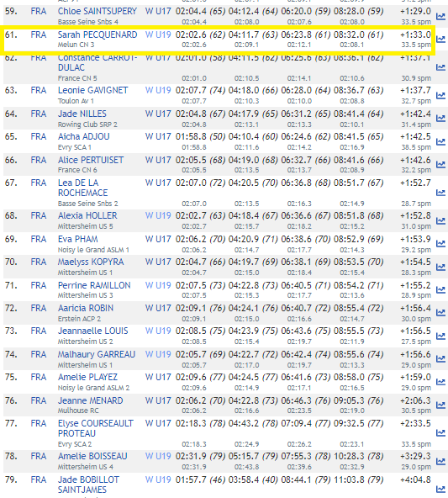Open Jeanne MENARD athlete link
The image size is (448, 498).
click(91, 400)
